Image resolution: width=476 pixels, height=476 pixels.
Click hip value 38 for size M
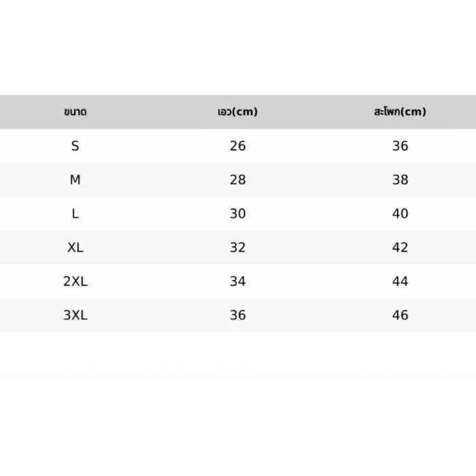[400, 180]
